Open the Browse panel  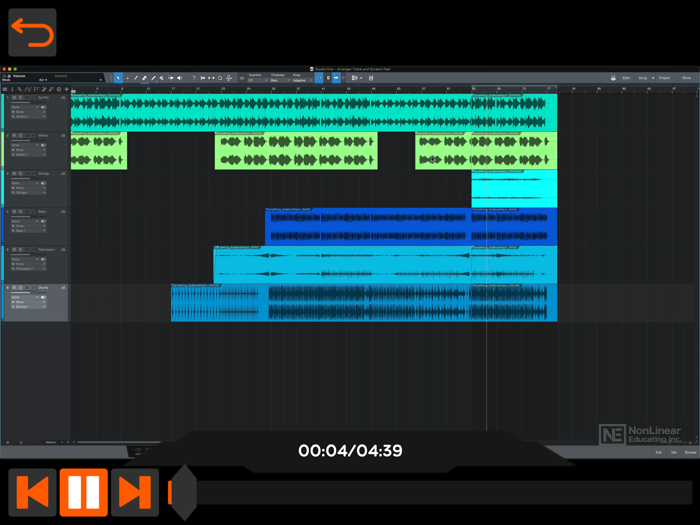[690, 453]
